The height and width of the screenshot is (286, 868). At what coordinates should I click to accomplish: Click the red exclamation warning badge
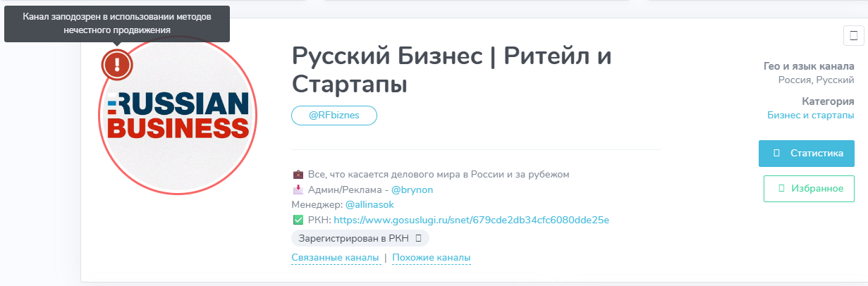117,65
